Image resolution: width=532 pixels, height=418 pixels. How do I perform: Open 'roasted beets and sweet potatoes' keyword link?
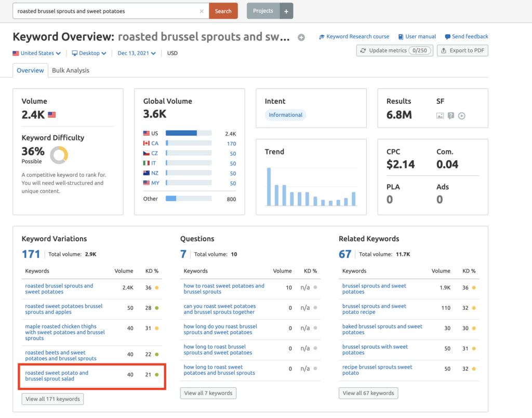(61, 356)
